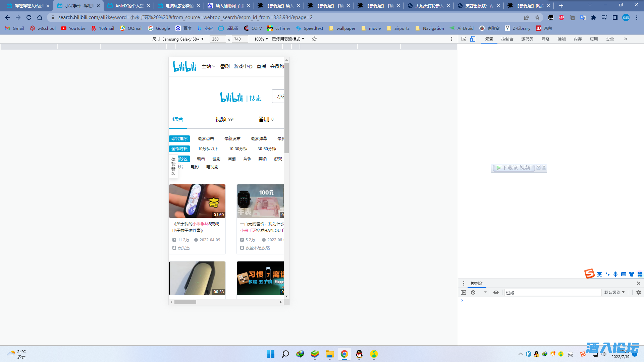Show more DevTools tabs with chevrons

[626, 39]
